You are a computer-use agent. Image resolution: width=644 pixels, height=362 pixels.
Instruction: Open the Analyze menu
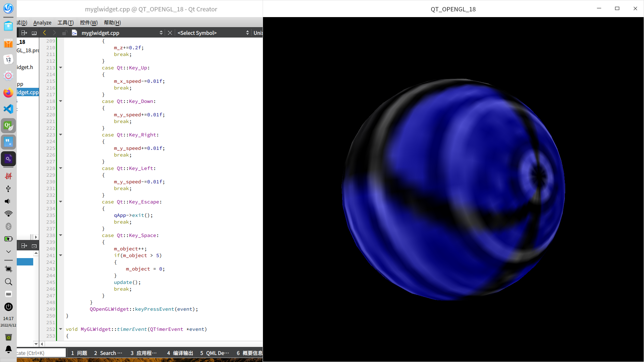[x=42, y=22]
